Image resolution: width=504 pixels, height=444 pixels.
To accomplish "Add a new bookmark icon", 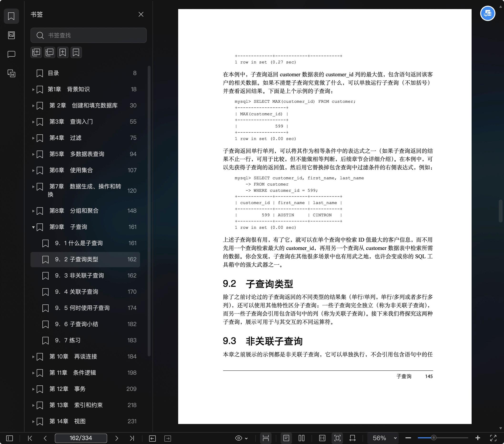I will pyautogui.click(x=63, y=52).
